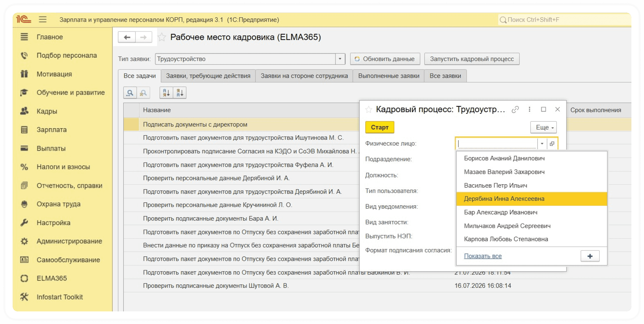Select task Проверить персональные данные Дерябиной И. А.
The width and height of the screenshot is (644, 324).
(x=241, y=178)
